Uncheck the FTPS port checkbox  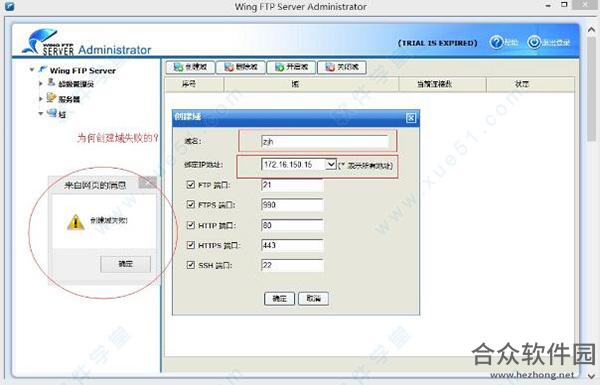(191, 204)
